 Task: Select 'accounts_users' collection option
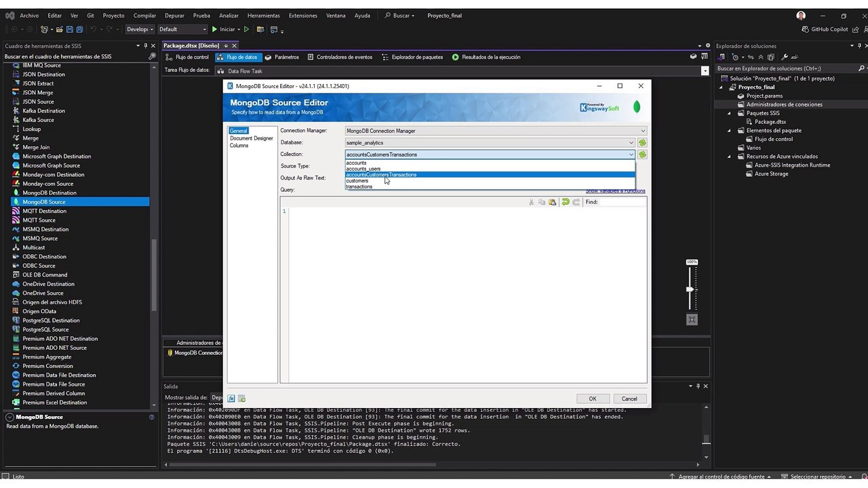tap(490, 169)
